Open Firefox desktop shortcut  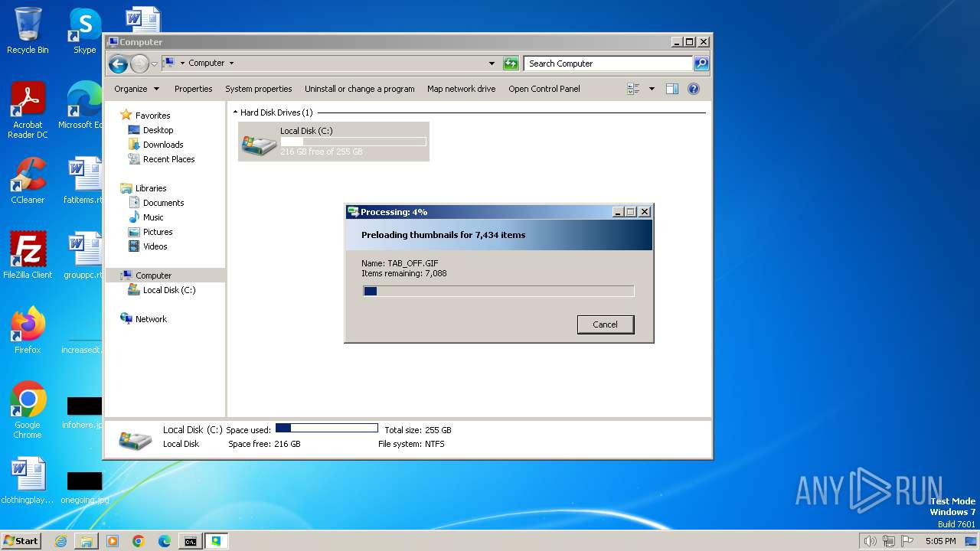[x=28, y=331]
